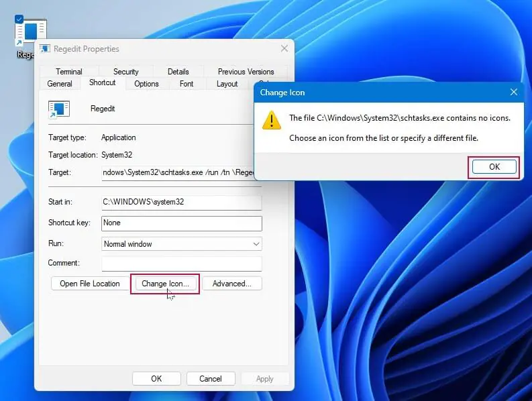This screenshot has width=532, height=401.
Task: Click the Regedit Properties title bar icon
Action: (45, 49)
